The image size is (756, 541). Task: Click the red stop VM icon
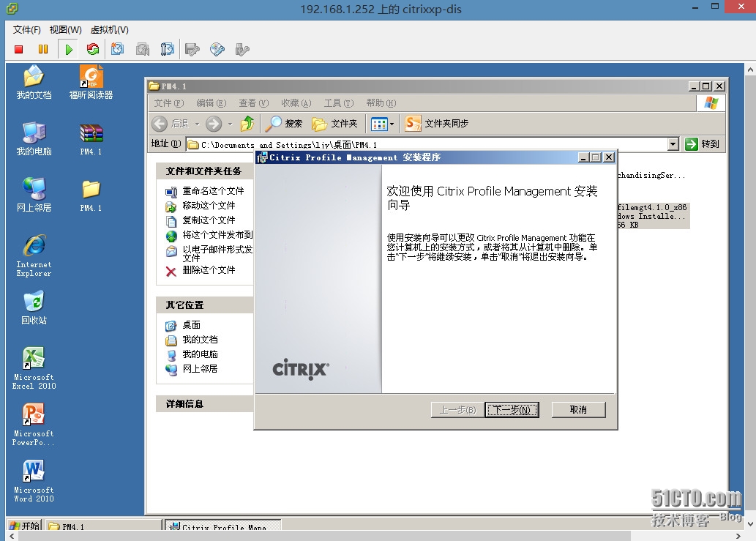[x=19, y=49]
